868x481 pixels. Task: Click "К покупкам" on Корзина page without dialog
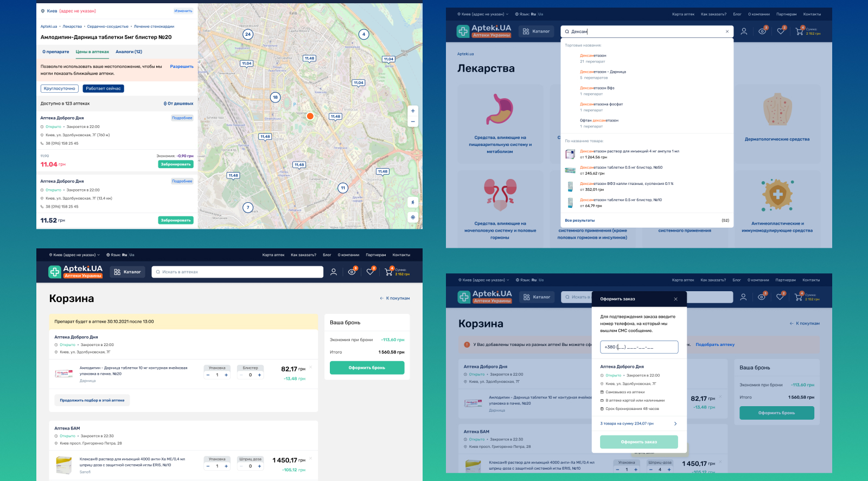pyautogui.click(x=395, y=298)
